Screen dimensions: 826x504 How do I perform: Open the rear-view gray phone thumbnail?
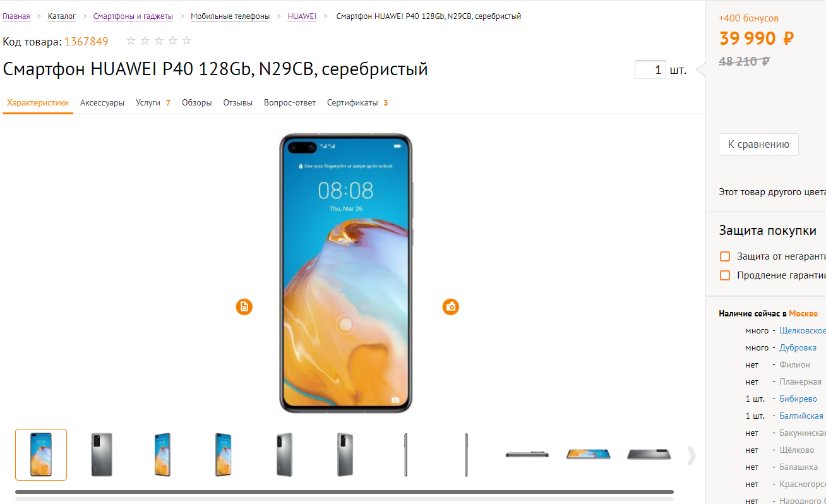click(102, 455)
